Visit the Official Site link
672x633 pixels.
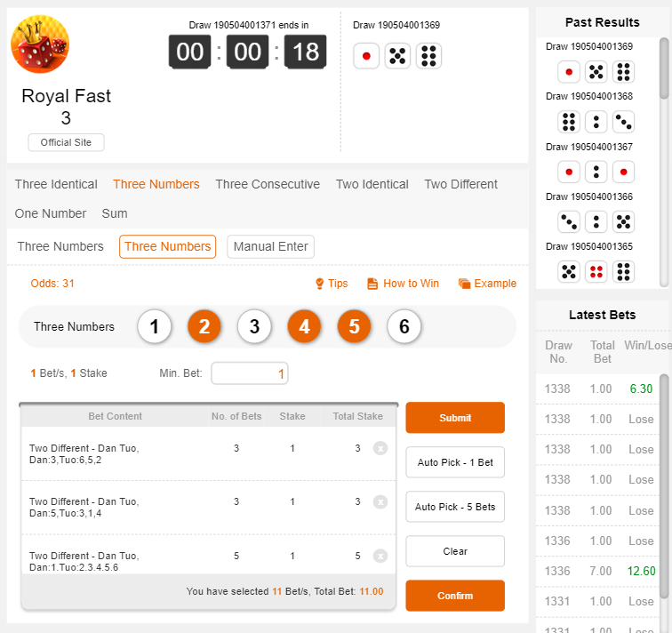pos(66,142)
